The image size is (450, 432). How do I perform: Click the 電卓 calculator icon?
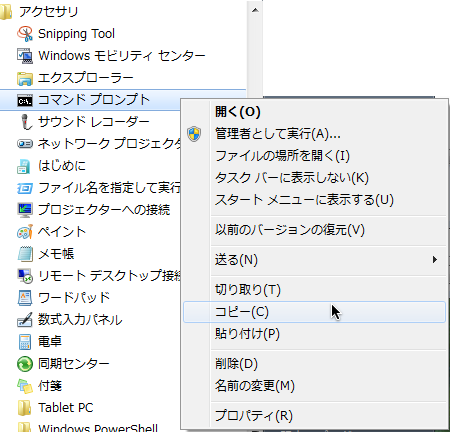[x=25, y=342]
